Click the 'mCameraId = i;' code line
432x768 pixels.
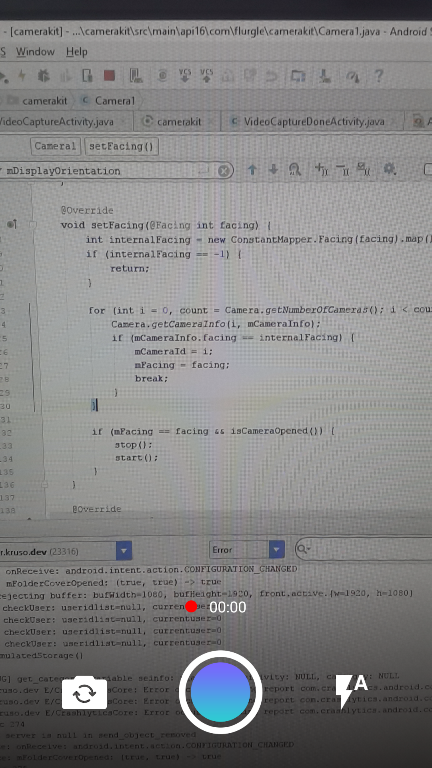[x=174, y=351]
